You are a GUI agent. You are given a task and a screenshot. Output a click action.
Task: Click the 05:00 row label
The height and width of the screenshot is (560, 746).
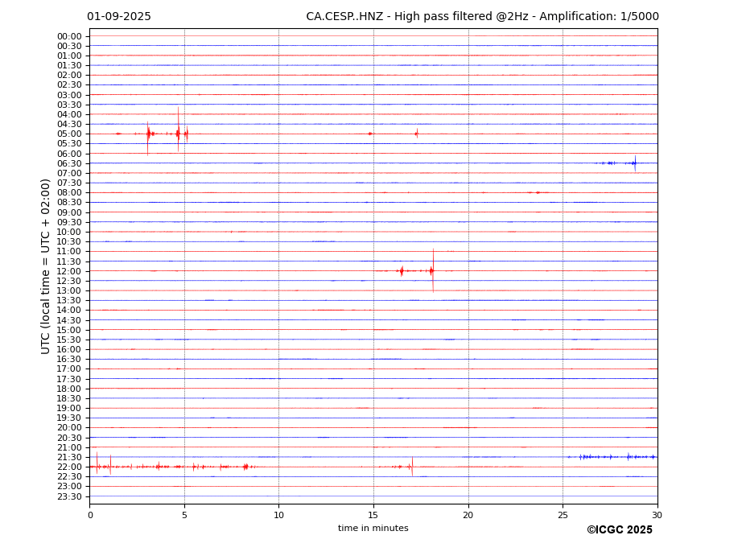click(69, 134)
